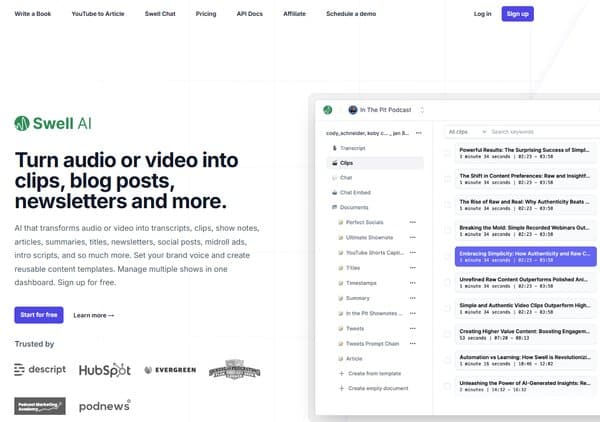This screenshot has width=600, height=422.
Task: Check the Rise of Raw and Real checkbox
Action: (x=447, y=205)
